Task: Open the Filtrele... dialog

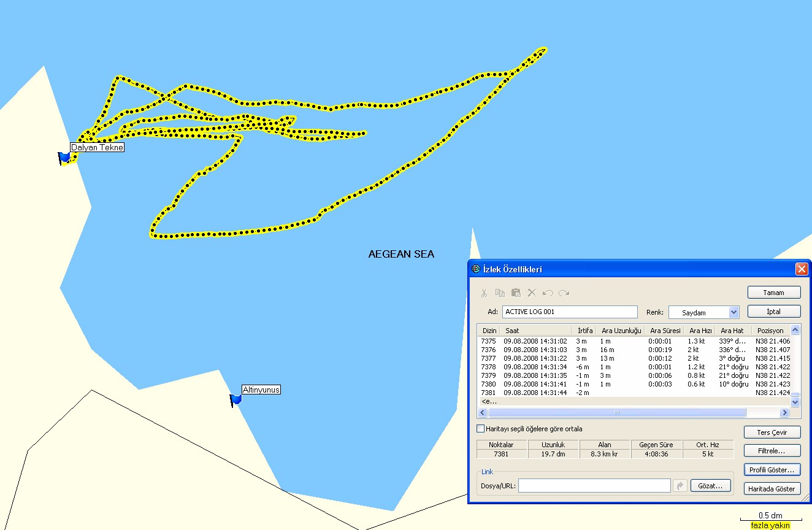Action: point(772,451)
